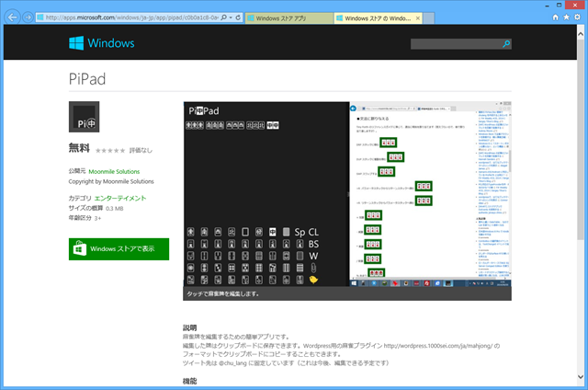This screenshot has height=390, width=588.
Task: Click the highlighted 中 tile in the keypad's top row
Action: click(x=273, y=232)
